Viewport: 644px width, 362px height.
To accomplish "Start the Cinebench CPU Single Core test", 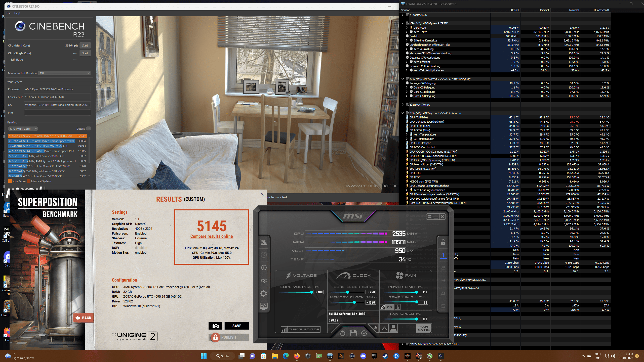I will tap(85, 53).
